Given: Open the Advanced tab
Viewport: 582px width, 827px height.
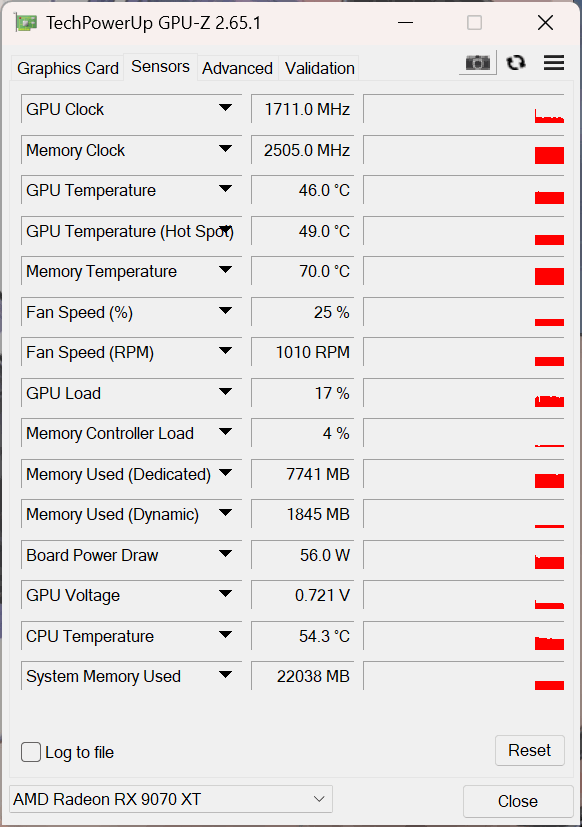Looking at the screenshot, I should tap(237, 68).
